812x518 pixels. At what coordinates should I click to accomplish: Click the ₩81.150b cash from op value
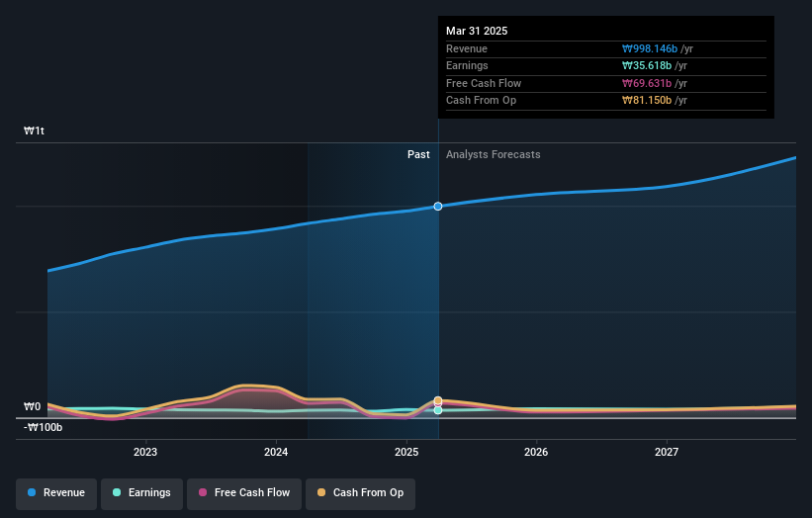647,101
